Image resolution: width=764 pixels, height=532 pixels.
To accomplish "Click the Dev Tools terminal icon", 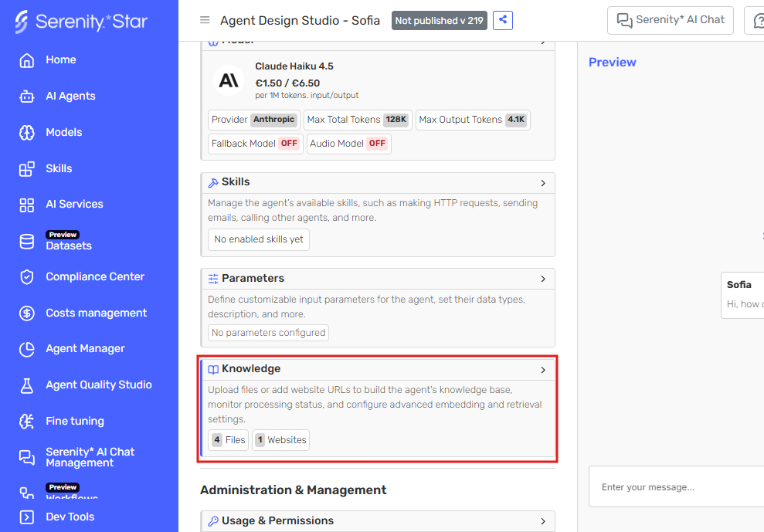I will (x=27, y=517).
